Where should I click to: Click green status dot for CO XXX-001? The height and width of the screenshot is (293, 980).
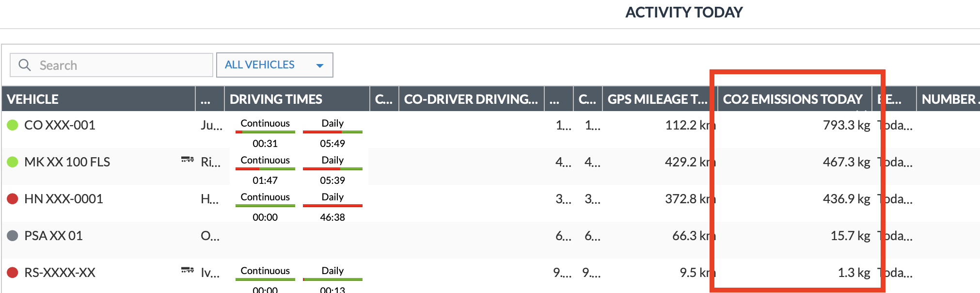13,125
